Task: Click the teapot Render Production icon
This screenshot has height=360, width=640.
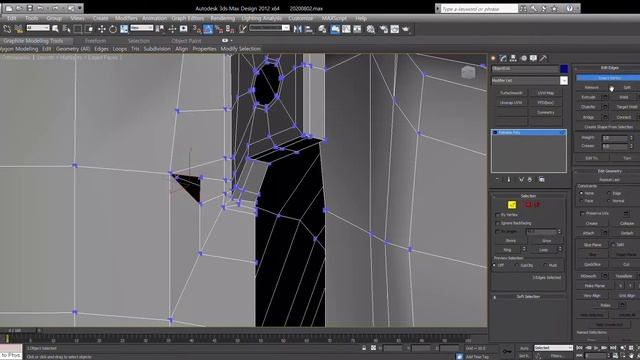Action: coord(406,29)
